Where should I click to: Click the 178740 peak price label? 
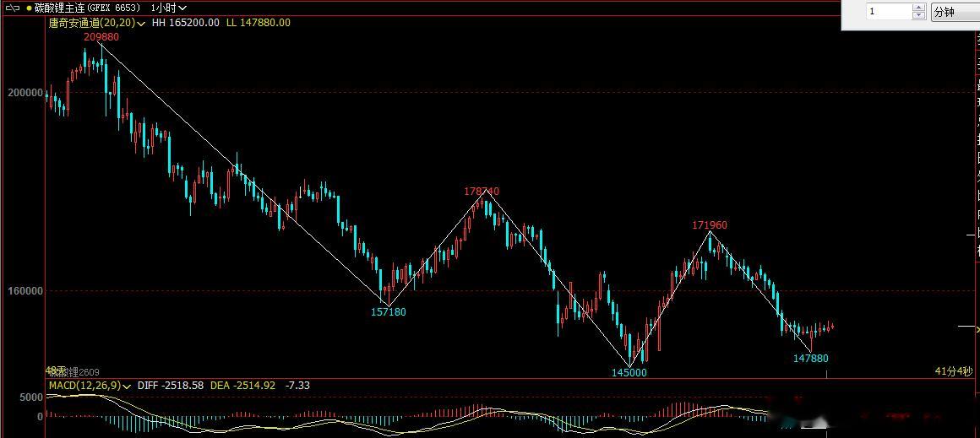coord(482,191)
